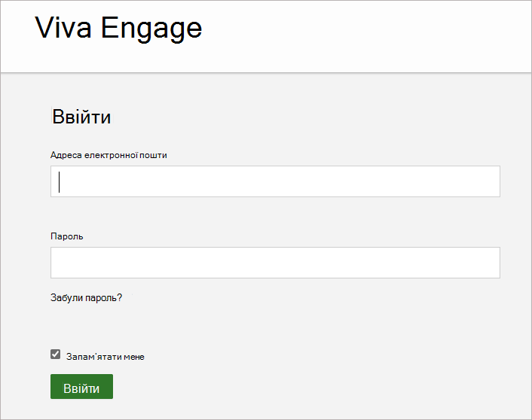Uncheck the Запам'ятати мене checkbox
This screenshot has height=420, width=532.
[x=55, y=355]
